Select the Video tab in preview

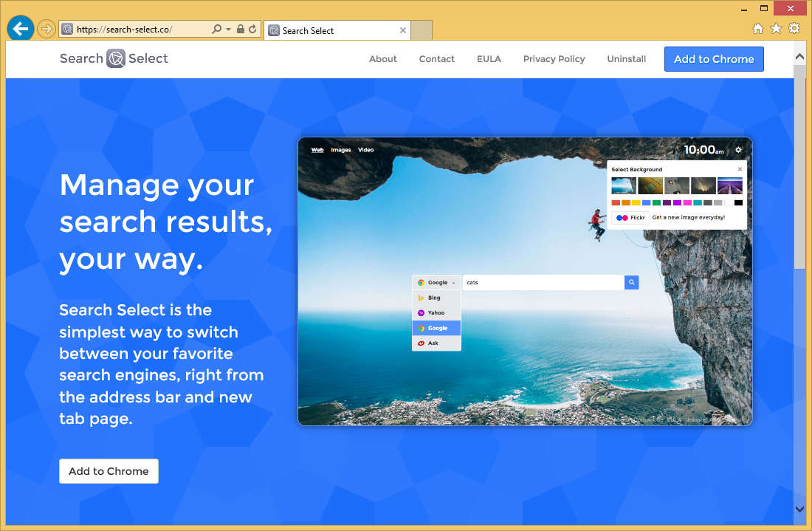click(365, 150)
